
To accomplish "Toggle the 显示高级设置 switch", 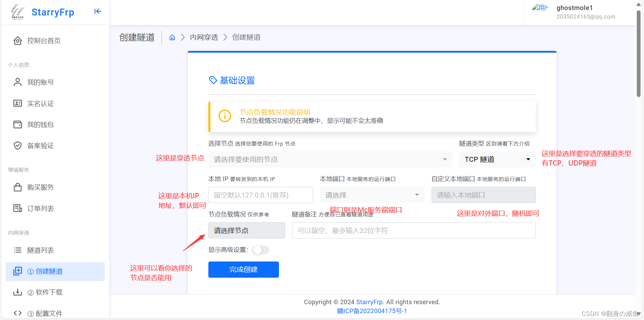I will [x=261, y=250].
